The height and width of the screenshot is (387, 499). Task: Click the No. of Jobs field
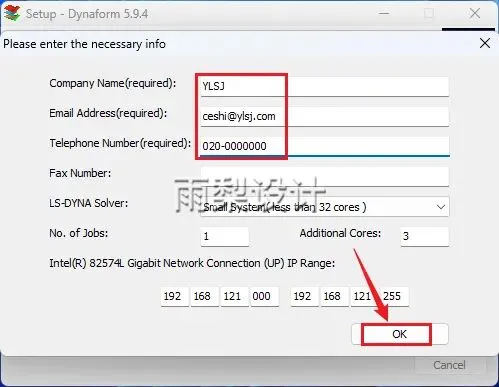224,237
